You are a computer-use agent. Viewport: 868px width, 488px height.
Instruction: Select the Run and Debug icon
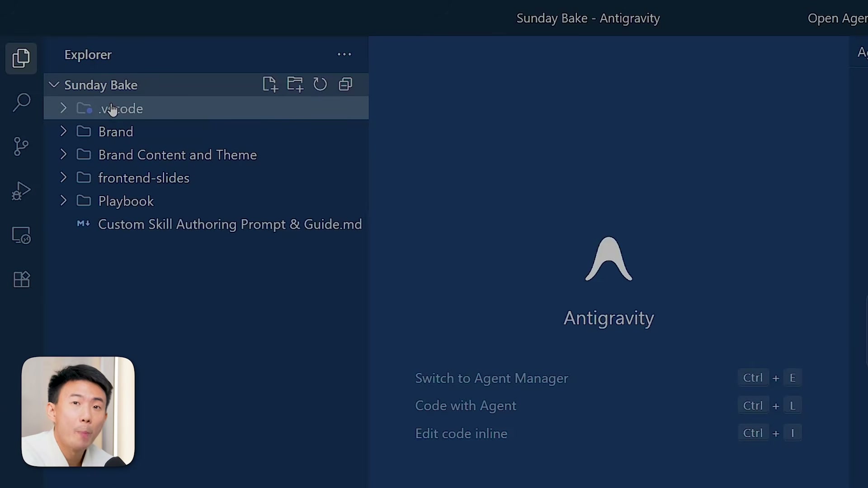point(21,191)
